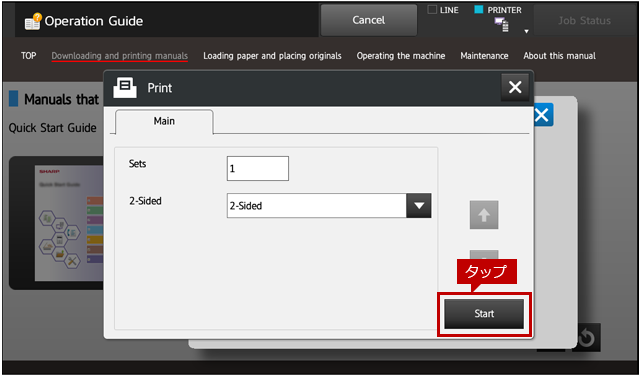This screenshot has height=376, width=640.
Task: Click the Quick Start Guide label text
Action: click(53, 128)
